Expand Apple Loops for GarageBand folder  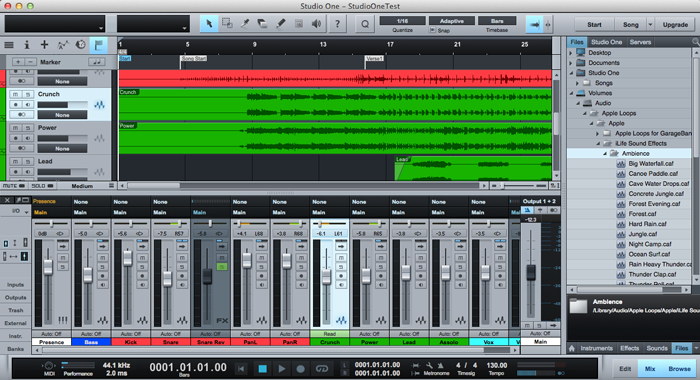pos(598,134)
